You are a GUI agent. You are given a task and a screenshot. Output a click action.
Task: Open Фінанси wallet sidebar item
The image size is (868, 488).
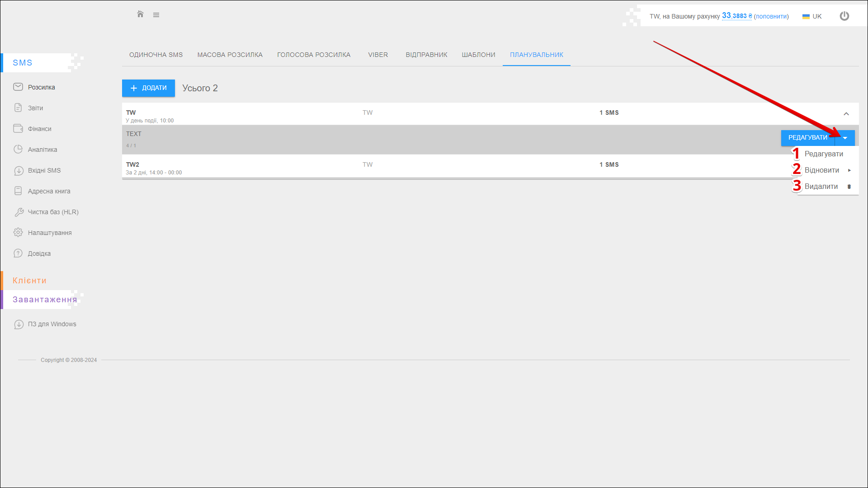coord(39,129)
